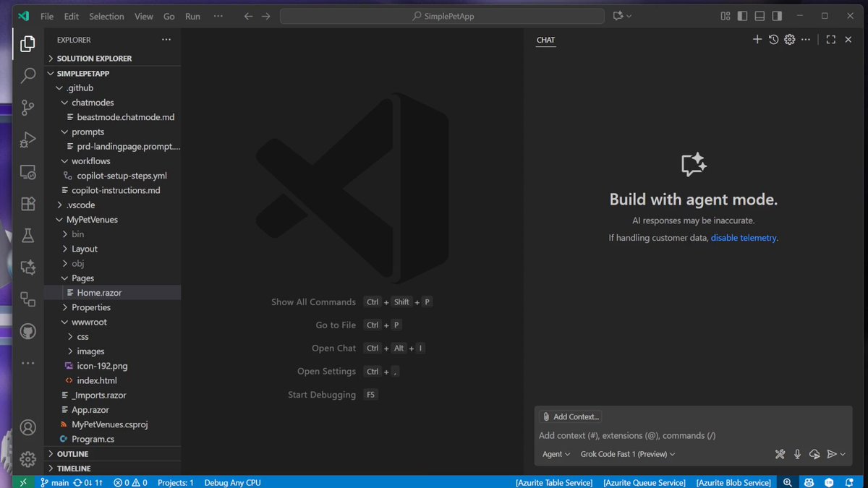Click the disable telemetry link
Screen dimensions: 868x488
pyautogui.click(x=744, y=238)
